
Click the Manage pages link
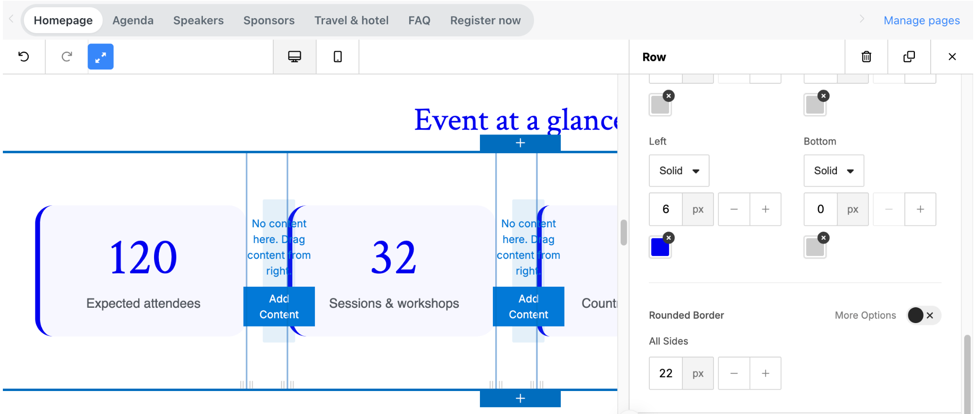[x=922, y=21]
